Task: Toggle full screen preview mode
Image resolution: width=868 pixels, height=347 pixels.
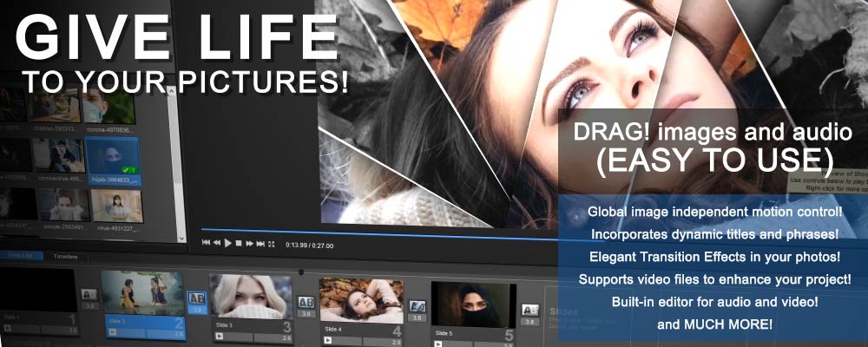Action: 271,244
